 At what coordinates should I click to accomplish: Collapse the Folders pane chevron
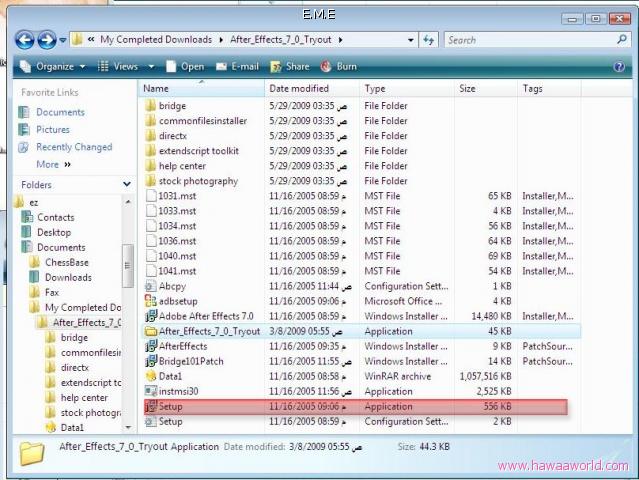[x=127, y=185]
